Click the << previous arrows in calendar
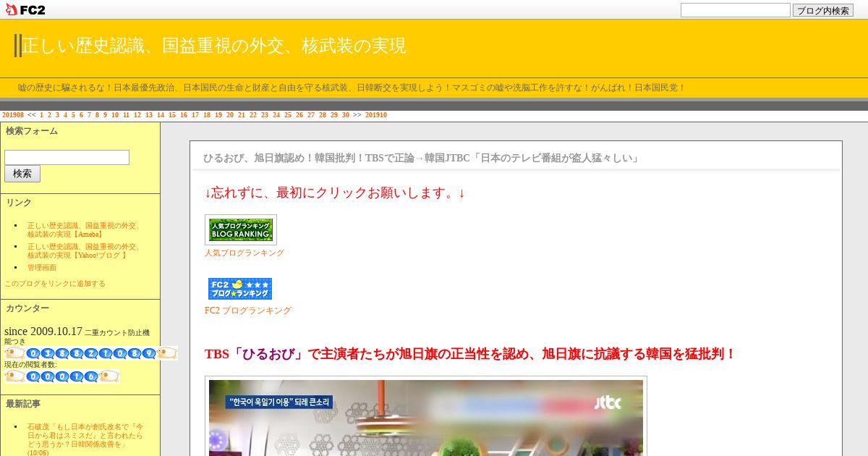The height and width of the screenshot is (456, 868). (31, 115)
